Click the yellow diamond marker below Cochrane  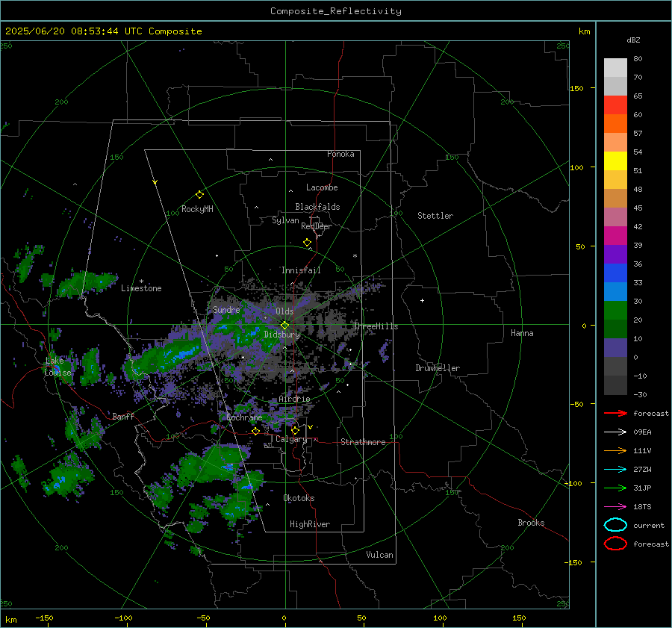coord(256,431)
